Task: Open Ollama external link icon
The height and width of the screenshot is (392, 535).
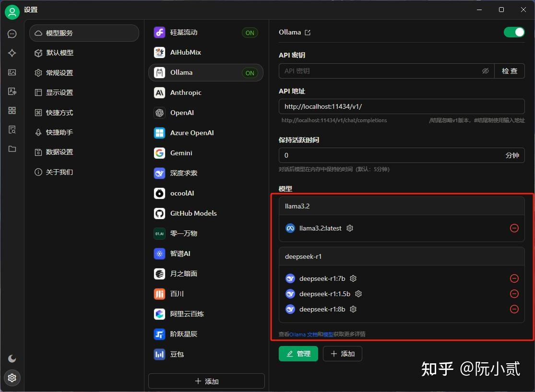Action: [x=308, y=33]
